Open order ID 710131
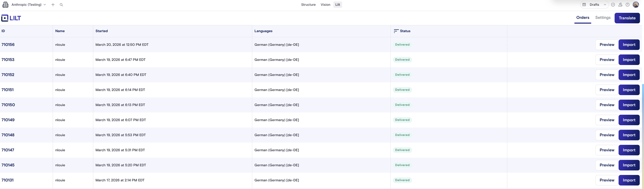The height and width of the screenshot is (189, 644). (8, 180)
